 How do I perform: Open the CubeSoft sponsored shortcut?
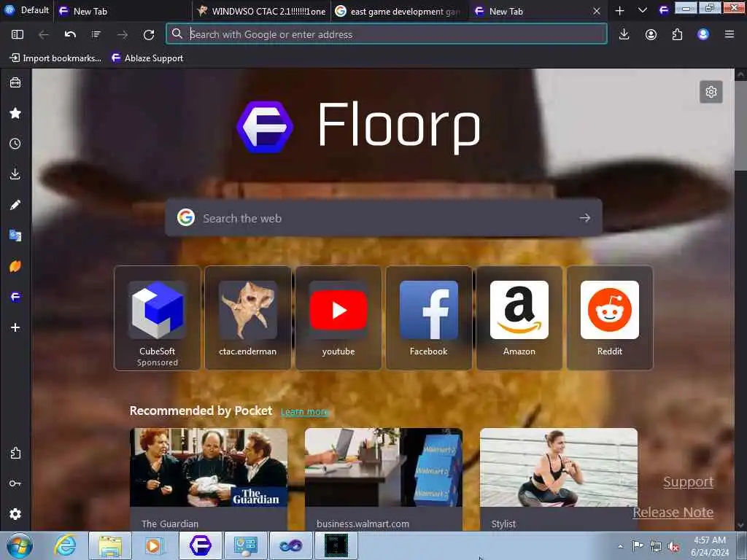click(x=158, y=318)
